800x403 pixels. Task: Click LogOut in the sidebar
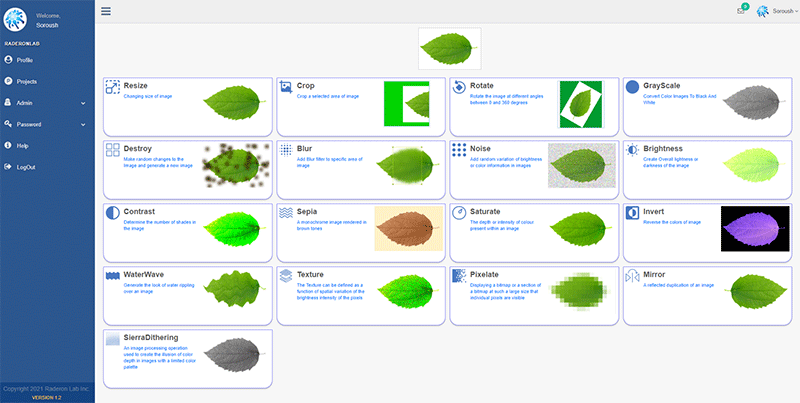pyautogui.click(x=26, y=167)
